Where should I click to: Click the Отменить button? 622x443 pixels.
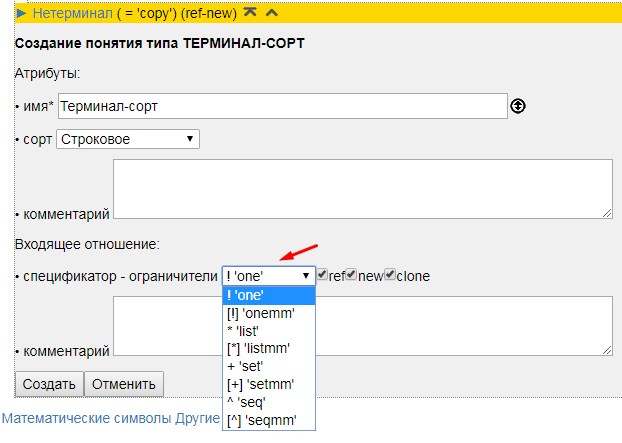click(x=123, y=384)
